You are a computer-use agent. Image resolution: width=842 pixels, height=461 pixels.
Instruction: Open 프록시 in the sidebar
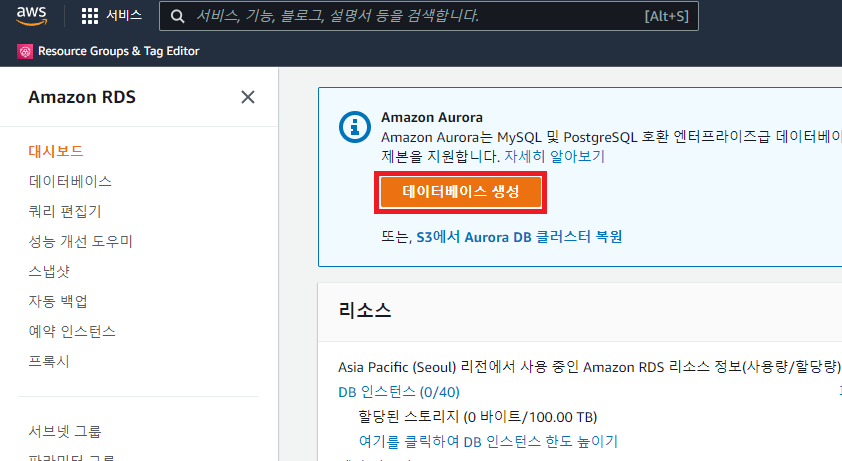(x=49, y=361)
